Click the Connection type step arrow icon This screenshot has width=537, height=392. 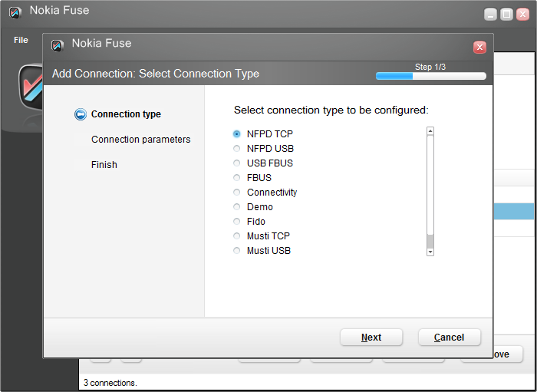pyautogui.click(x=81, y=114)
